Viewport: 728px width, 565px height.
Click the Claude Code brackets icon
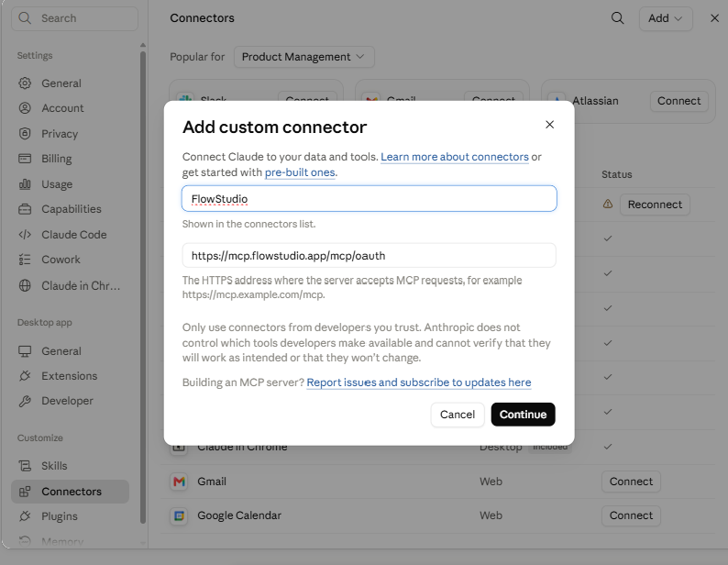click(25, 235)
